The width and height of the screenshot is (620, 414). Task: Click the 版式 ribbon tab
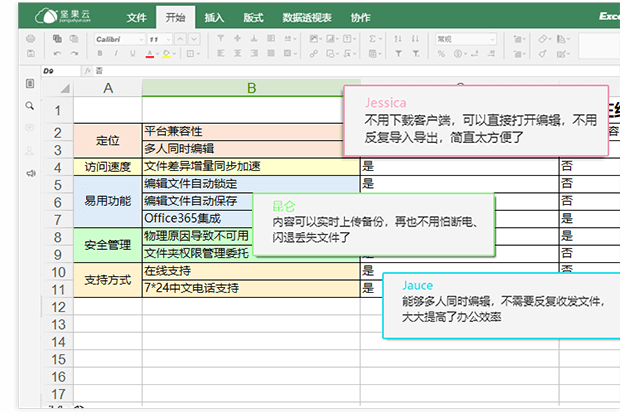(253, 17)
